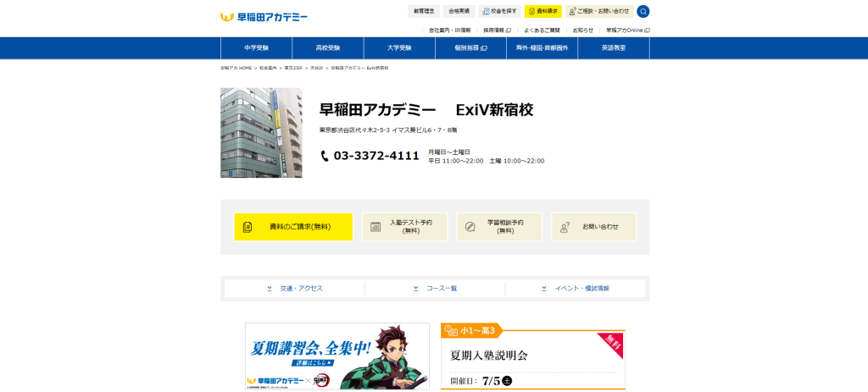This screenshot has width=868, height=392.
Task: Open 英語教室 navigation item
Action: (614, 48)
